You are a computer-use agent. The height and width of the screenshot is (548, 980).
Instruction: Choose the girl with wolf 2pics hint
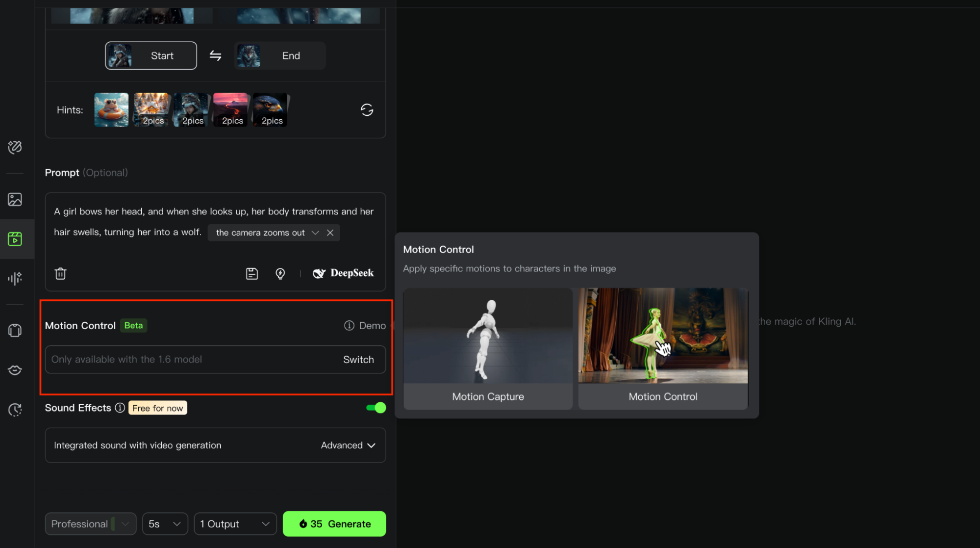click(x=191, y=110)
